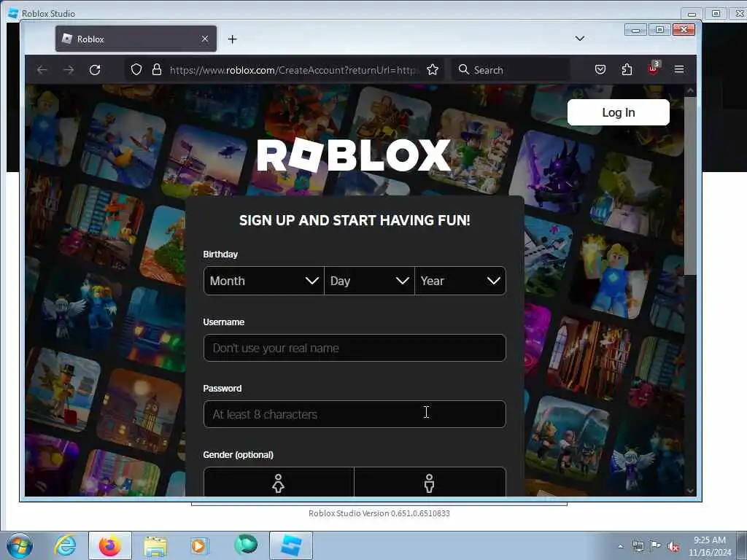
Task: Minimize the Firefox browser window
Action: (635, 30)
